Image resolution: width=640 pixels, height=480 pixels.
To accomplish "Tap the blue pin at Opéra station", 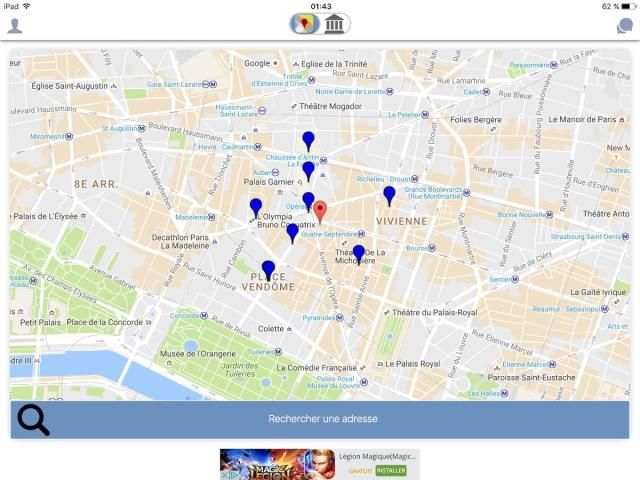I will click(308, 200).
